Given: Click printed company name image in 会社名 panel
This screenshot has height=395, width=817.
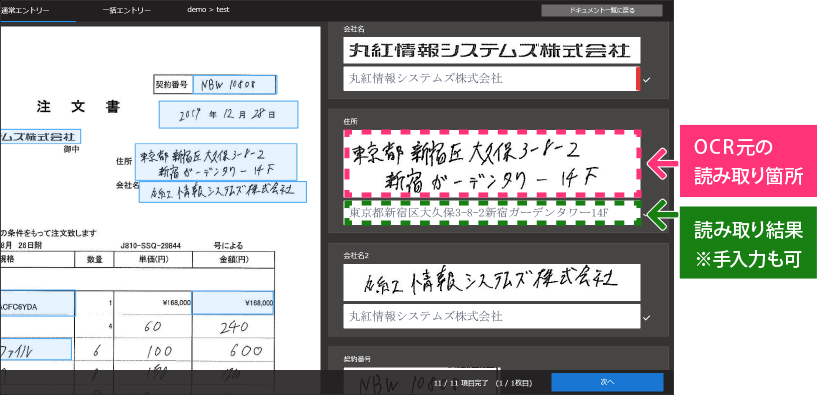Looking at the screenshot, I should pos(492,51).
